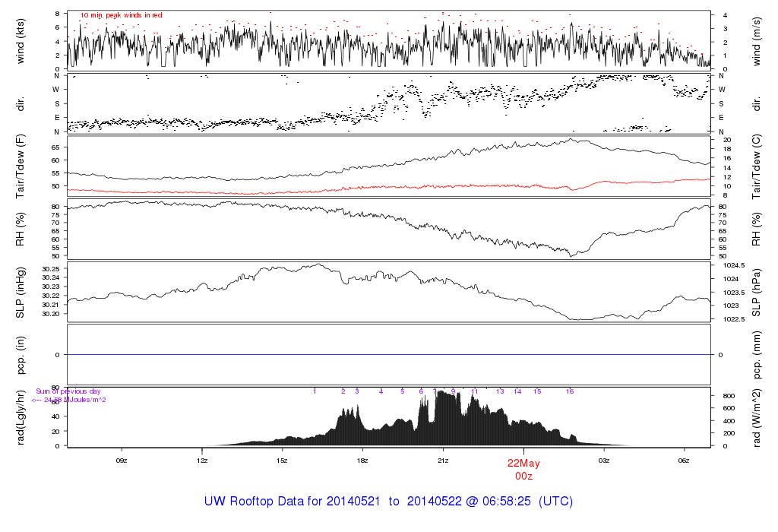The width and height of the screenshot is (778, 532).
Task: Select the red '22May' date label
Action: (523, 463)
